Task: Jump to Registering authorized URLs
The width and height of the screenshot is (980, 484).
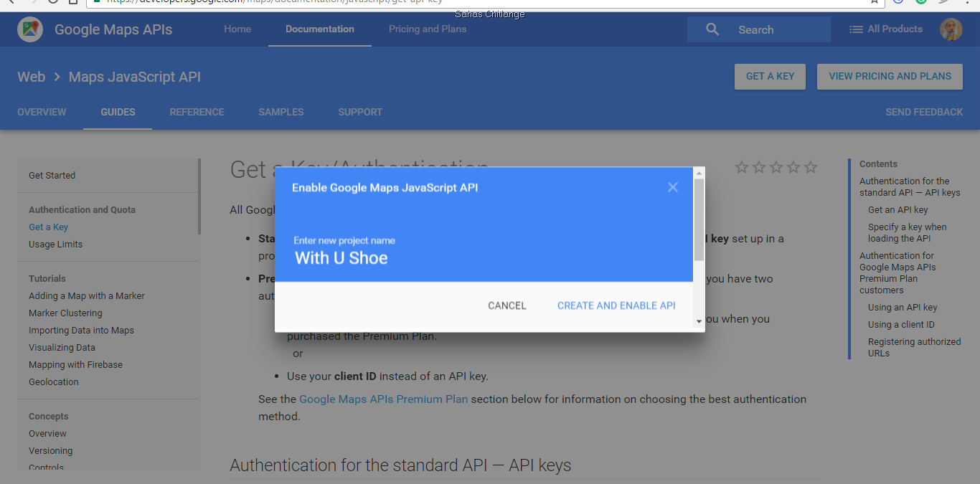Action: [914, 347]
